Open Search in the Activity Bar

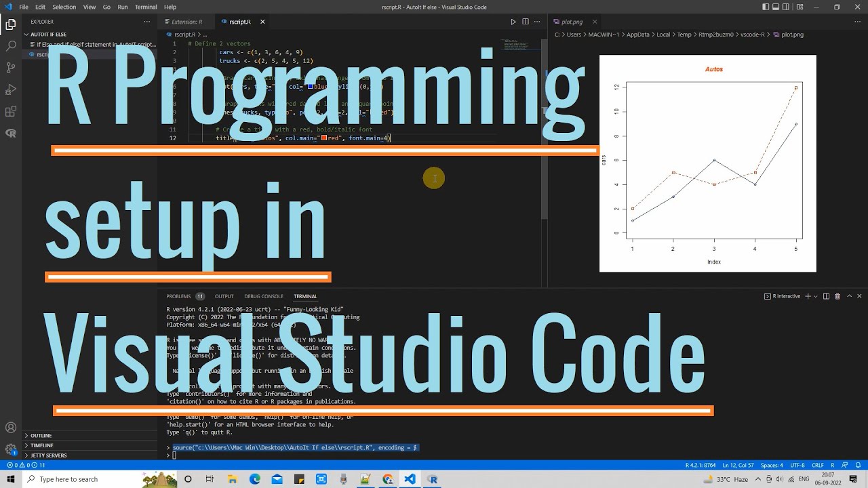(10, 45)
